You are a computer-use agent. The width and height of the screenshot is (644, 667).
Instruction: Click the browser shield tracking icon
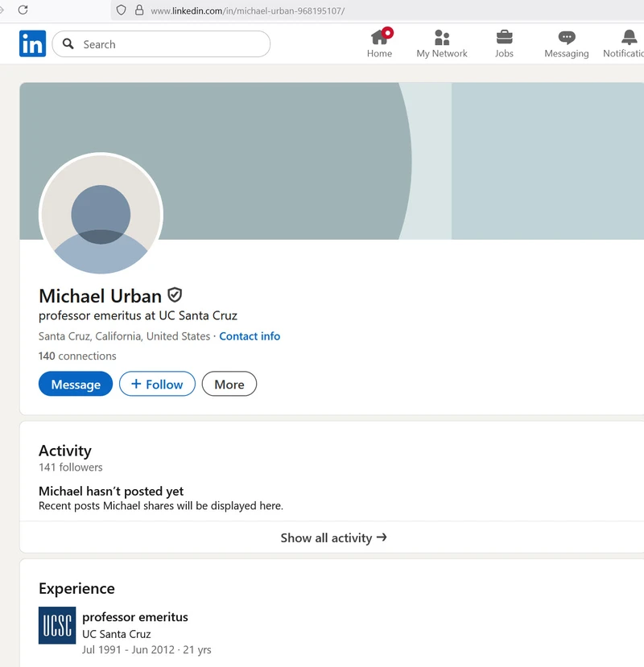pyautogui.click(x=121, y=10)
